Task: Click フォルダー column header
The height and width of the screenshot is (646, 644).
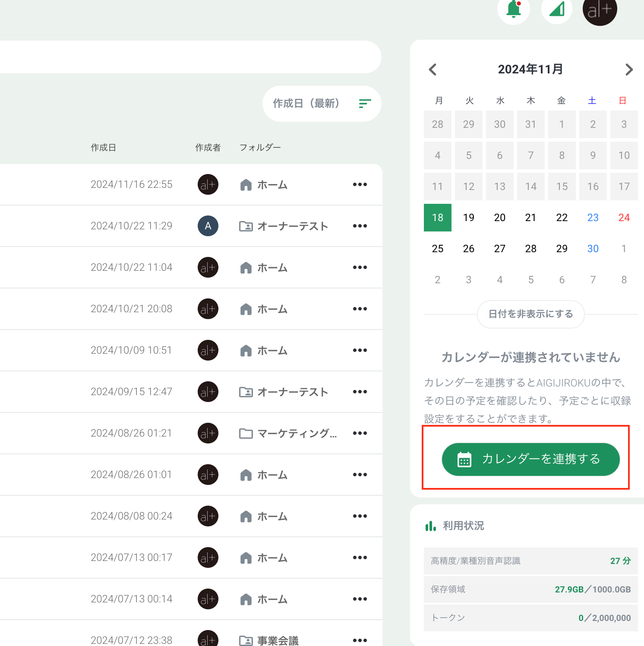Action: [x=260, y=148]
